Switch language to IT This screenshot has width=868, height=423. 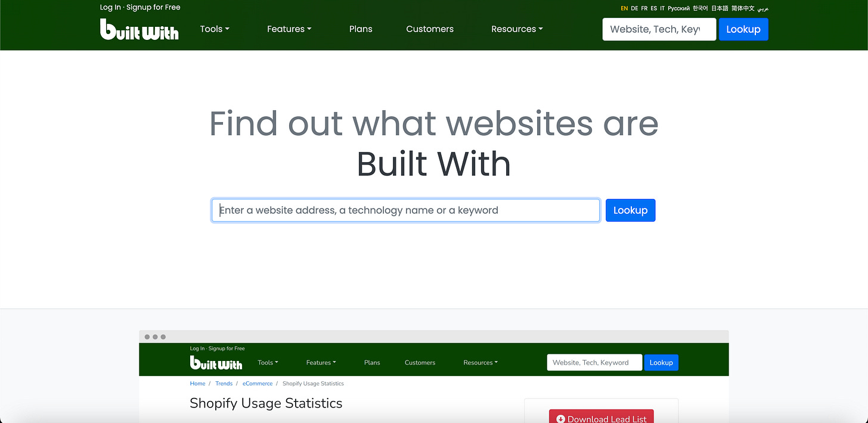(x=662, y=8)
